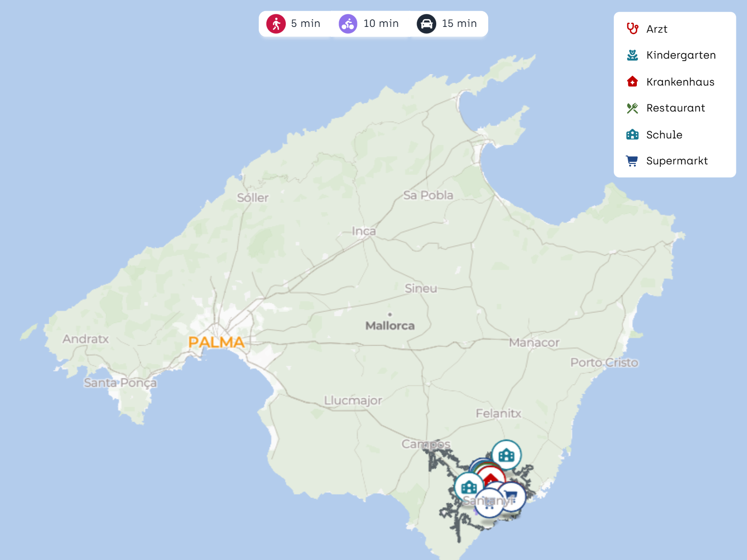
Task: Click the Manacor town label
Action: coord(534,343)
